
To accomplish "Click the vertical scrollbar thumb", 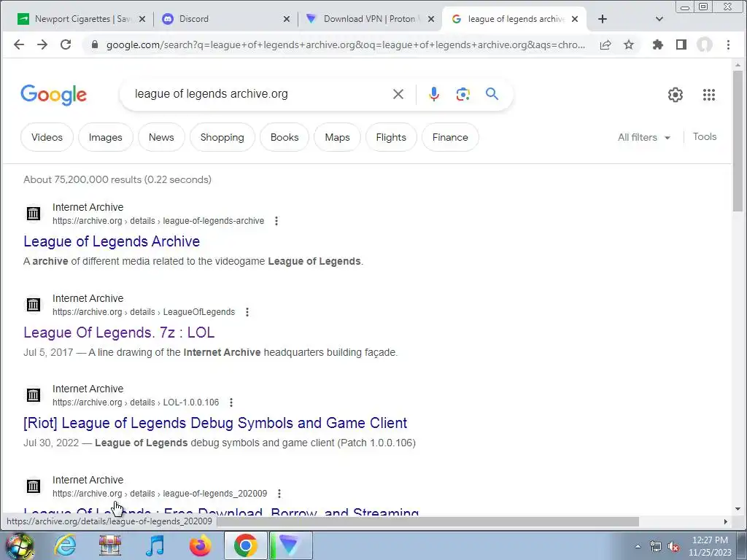I will [738, 141].
